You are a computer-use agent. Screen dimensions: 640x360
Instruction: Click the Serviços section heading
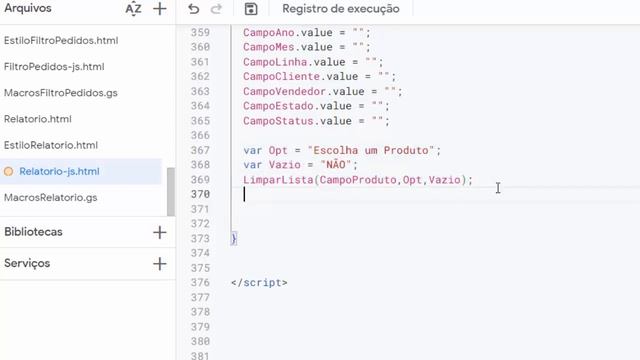(27, 263)
